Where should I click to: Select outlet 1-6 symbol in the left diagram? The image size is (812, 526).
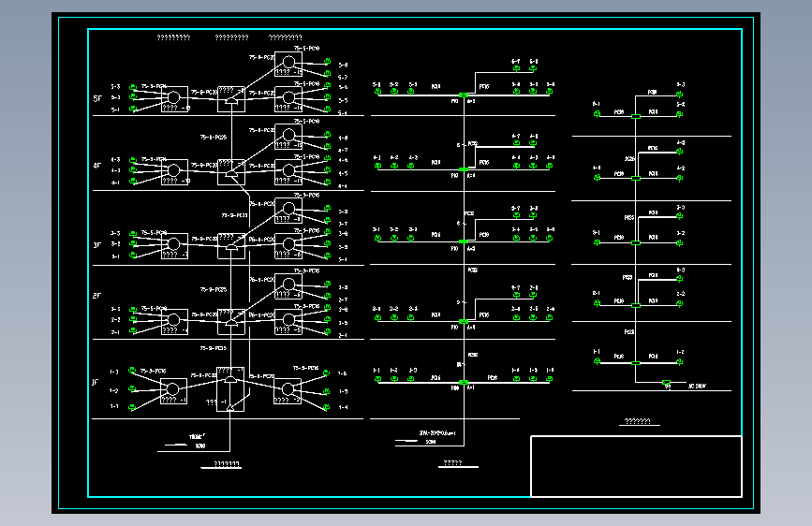[x=326, y=373]
